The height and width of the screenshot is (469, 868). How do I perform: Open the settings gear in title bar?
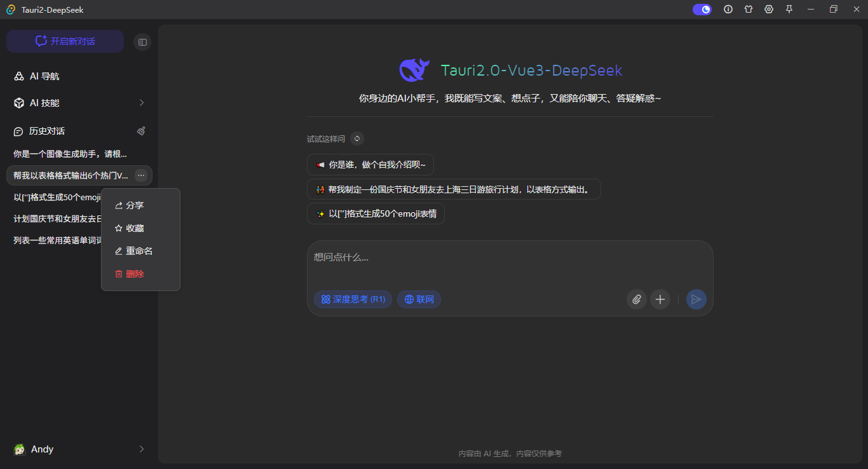[769, 10]
